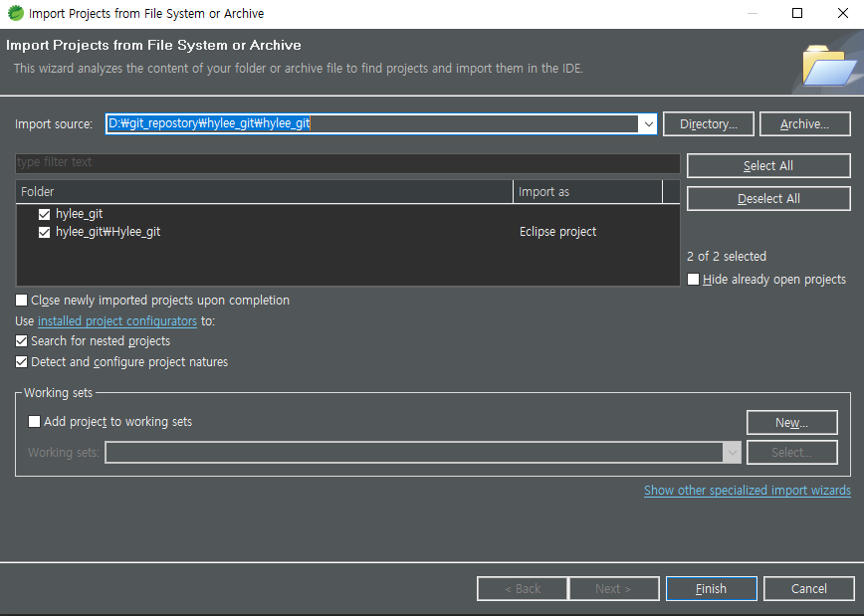864x616 pixels.
Task: Click the Folder column header
Action: [264, 191]
